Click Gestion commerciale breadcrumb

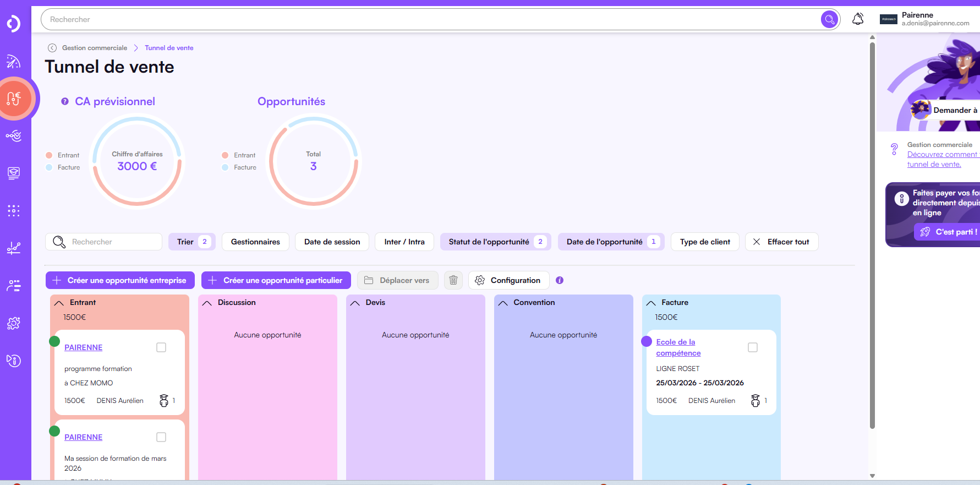(x=95, y=48)
